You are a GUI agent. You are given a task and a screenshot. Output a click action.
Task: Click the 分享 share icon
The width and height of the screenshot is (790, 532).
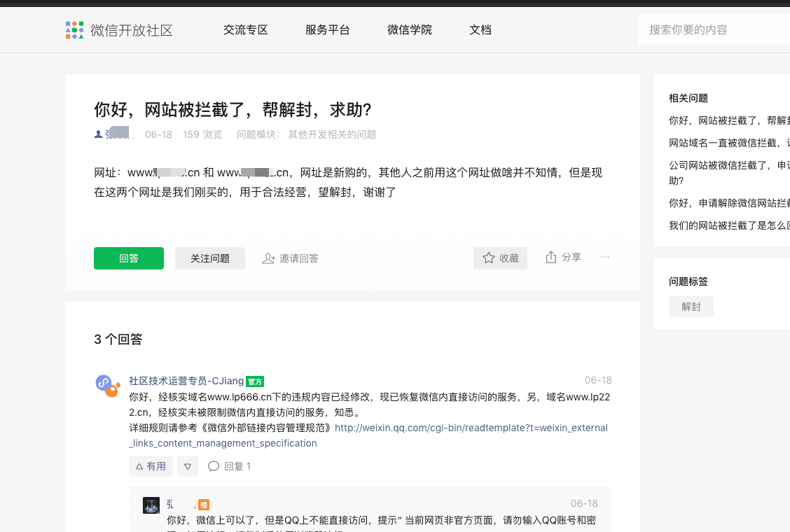[551, 258]
